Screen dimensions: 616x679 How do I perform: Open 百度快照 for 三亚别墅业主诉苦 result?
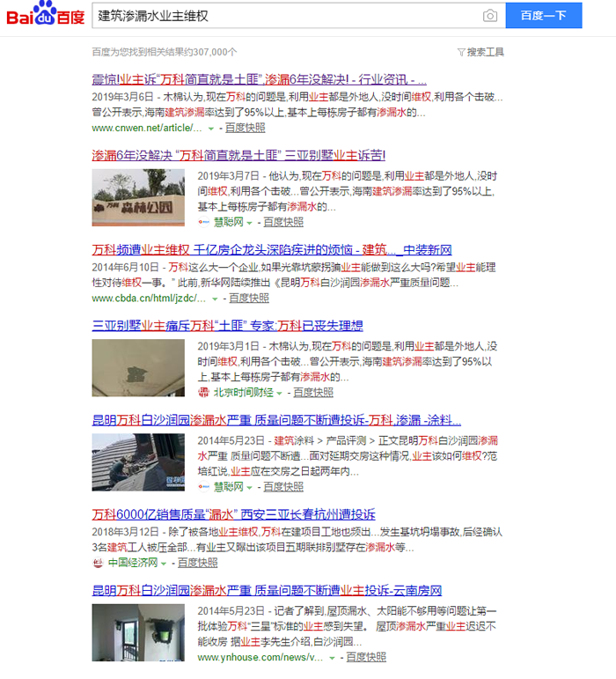pyautogui.click(x=283, y=222)
